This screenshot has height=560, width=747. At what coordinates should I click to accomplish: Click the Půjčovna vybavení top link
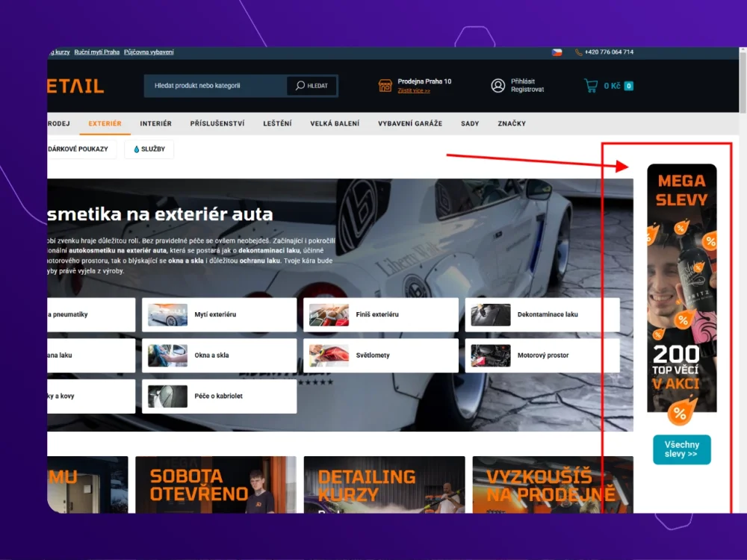tap(149, 52)
